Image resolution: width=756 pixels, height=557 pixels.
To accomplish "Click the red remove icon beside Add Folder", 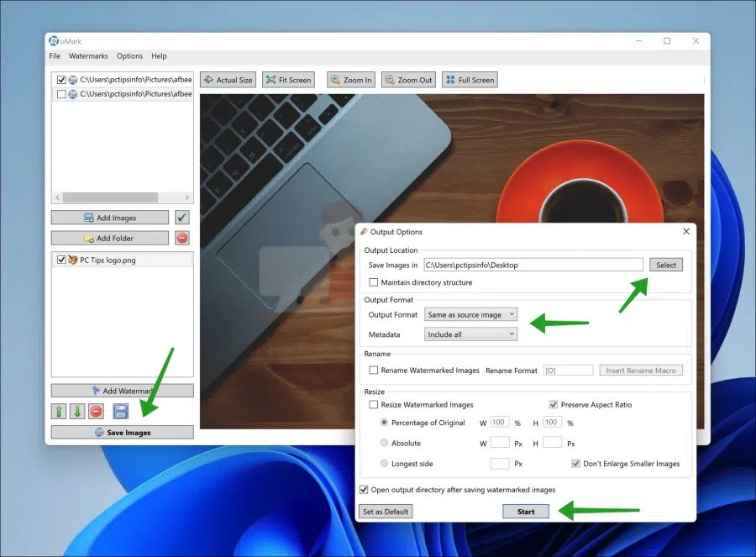I will [181, 238].
